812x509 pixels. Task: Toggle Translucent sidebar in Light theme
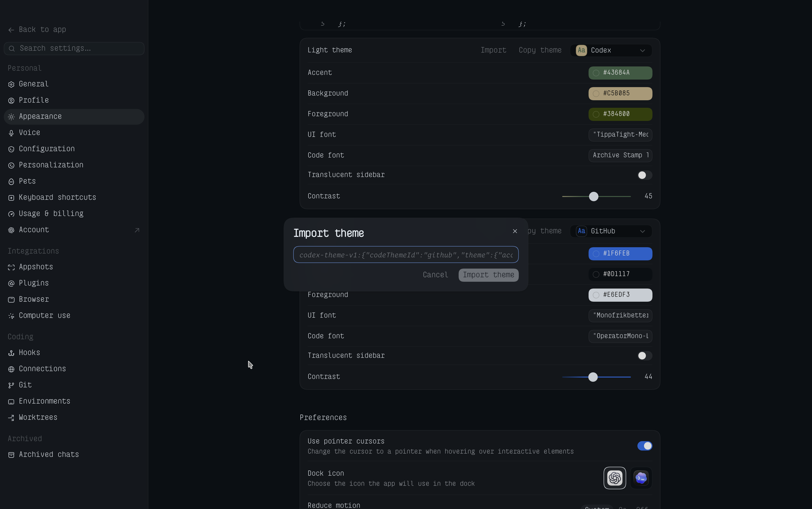pos(645,175)
